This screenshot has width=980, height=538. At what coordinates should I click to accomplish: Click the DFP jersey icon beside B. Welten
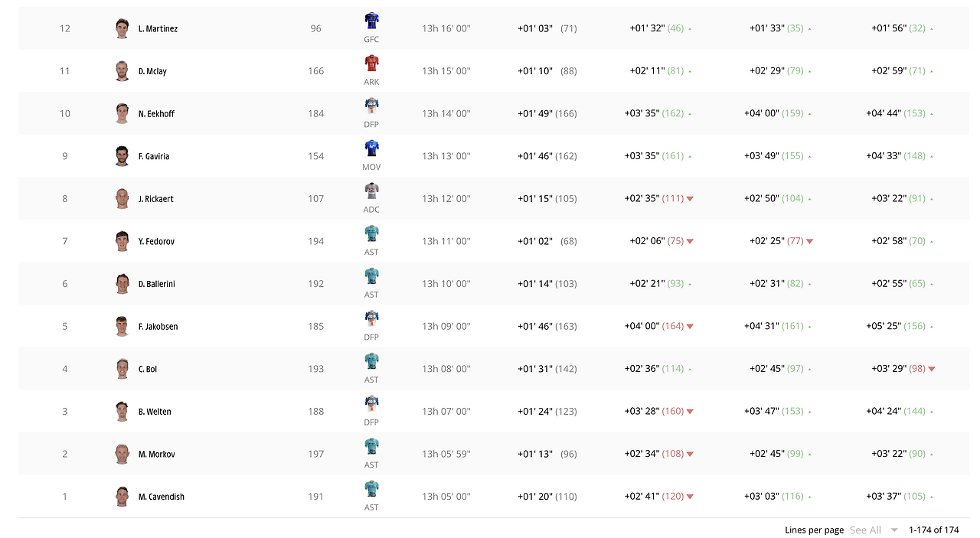click(371, 403)
